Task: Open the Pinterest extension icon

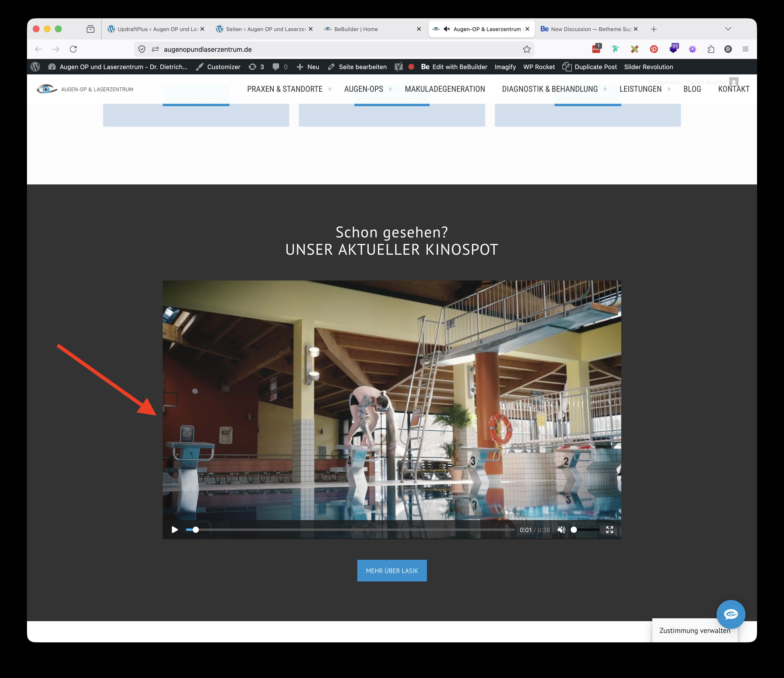Action: coord(654,49)
